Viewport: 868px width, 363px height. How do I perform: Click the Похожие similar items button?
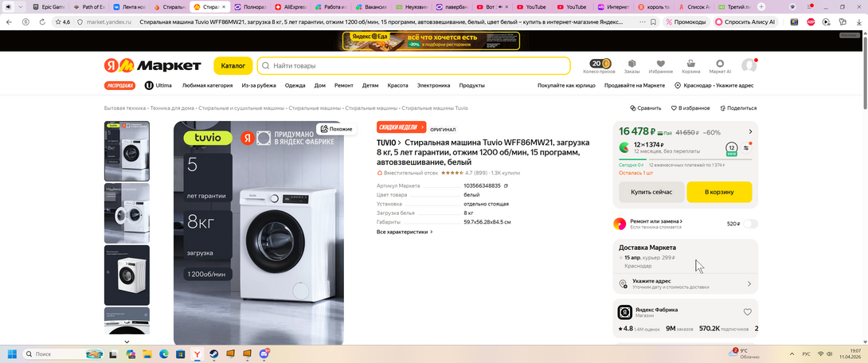(337, 129)
